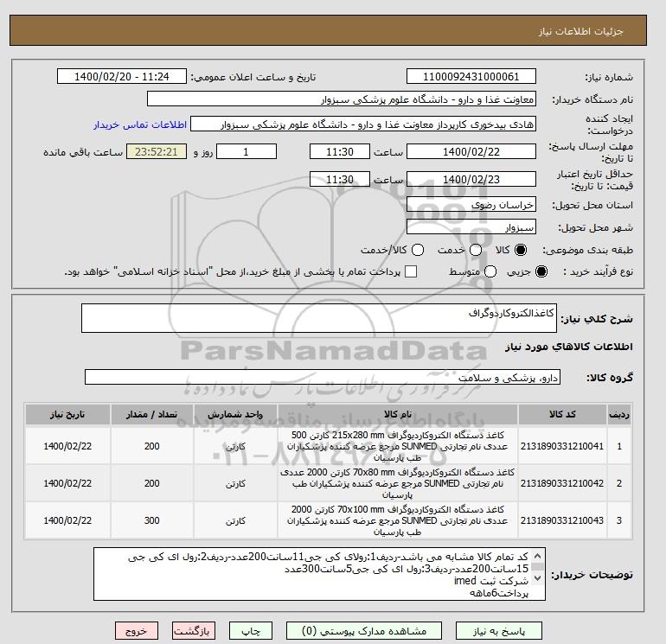
Task: Click the کارتن unit cell in row 3
Action: (235, 521)
